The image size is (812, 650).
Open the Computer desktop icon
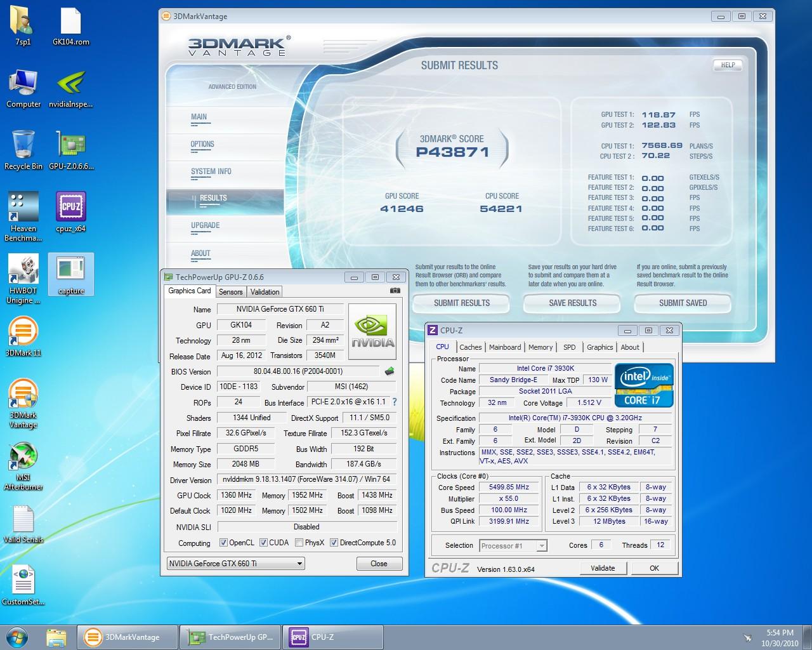click(23, 88)
